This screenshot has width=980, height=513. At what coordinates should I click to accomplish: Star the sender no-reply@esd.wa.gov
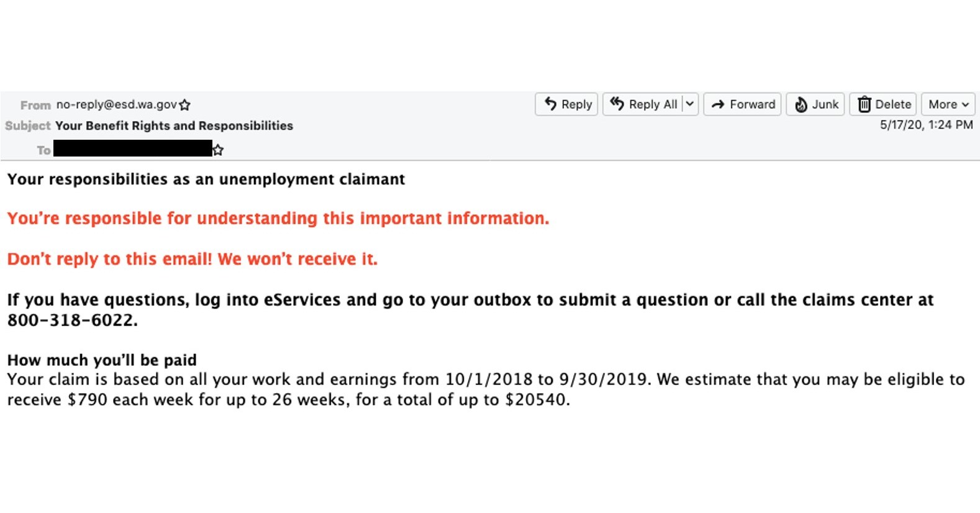184,105
